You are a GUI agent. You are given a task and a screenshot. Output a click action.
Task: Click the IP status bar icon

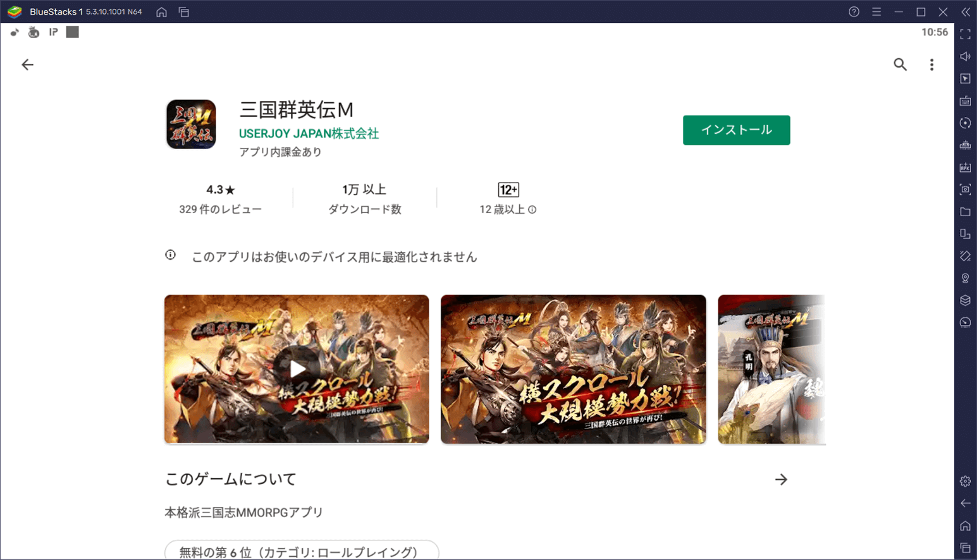tap(54, 32)
